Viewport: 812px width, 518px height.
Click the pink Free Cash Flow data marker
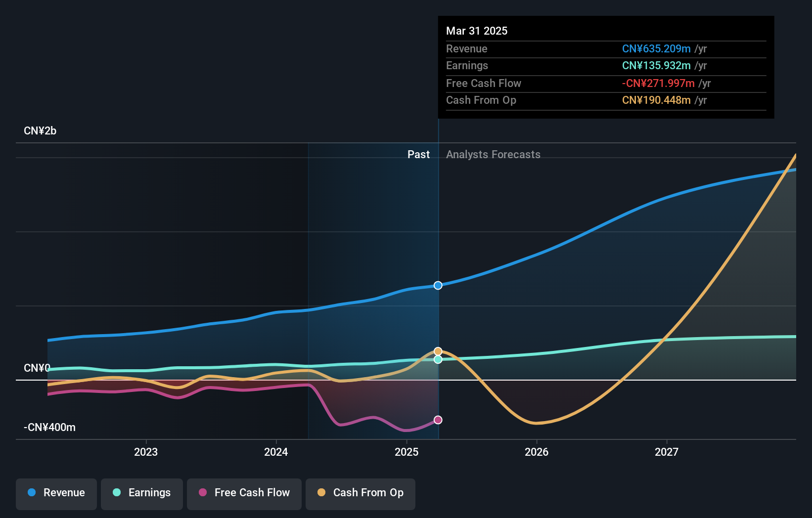click(x=438, y=420)
